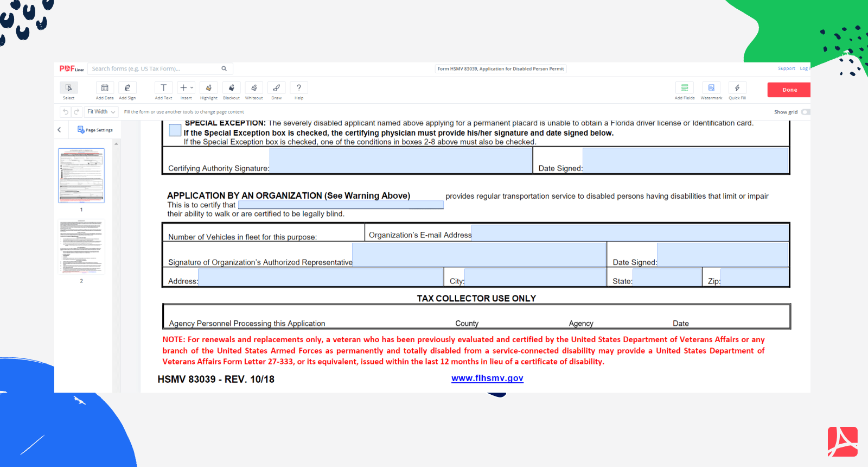This screenshot has width=868, height=467.
Task: Enable the Draw tool
Action: [277, 89]
